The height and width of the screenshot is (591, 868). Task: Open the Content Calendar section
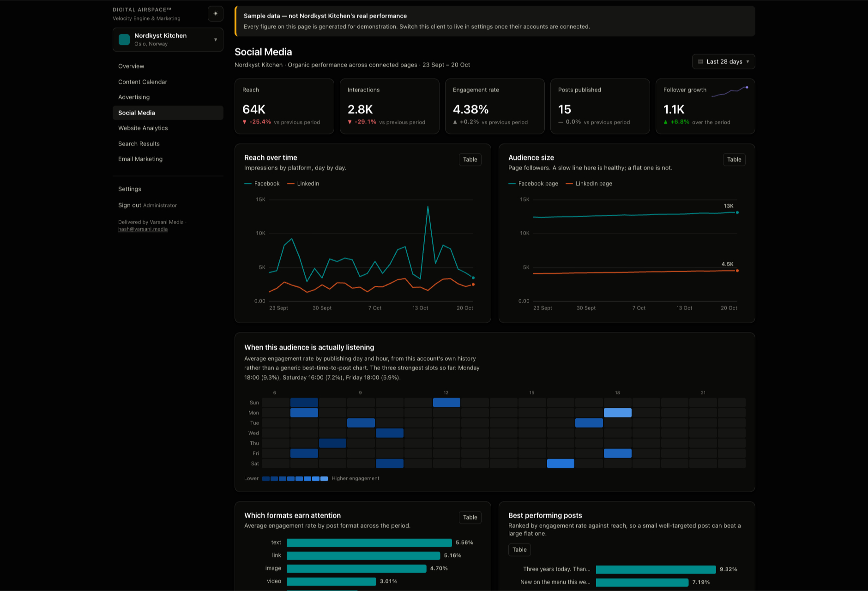click(x=168, y=82)
